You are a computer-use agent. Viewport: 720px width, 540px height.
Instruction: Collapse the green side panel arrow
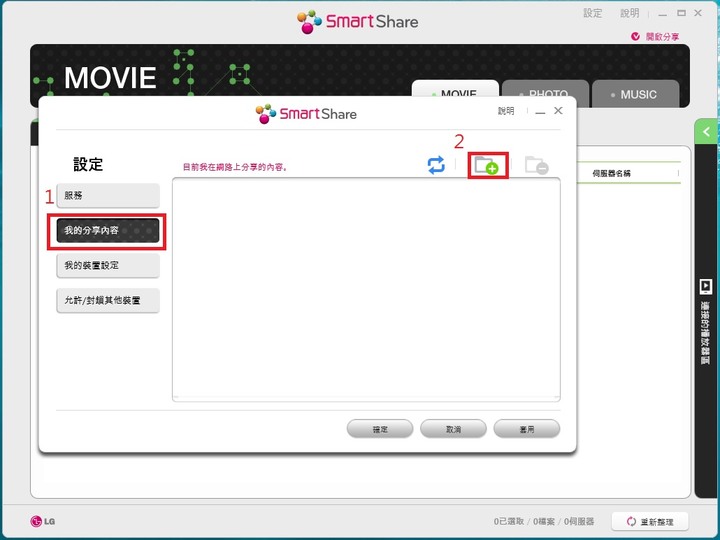pyautogui.click(x=706, y=132)
